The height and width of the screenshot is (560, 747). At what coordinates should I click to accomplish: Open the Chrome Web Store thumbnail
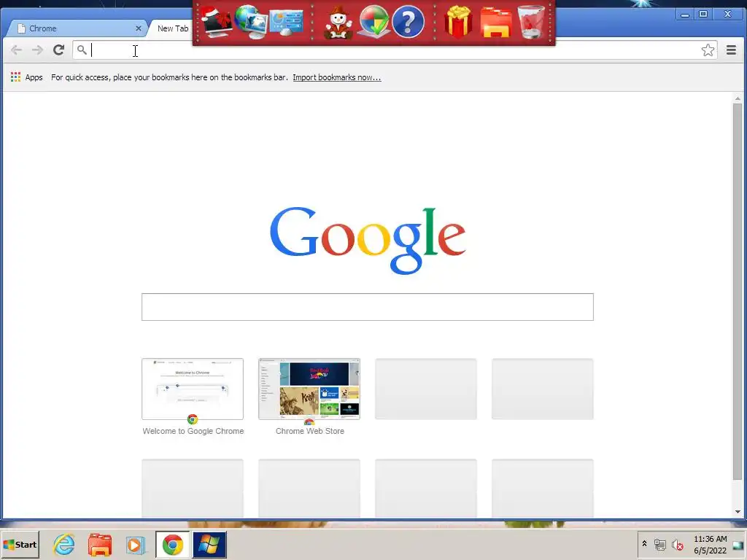(309, 389)
